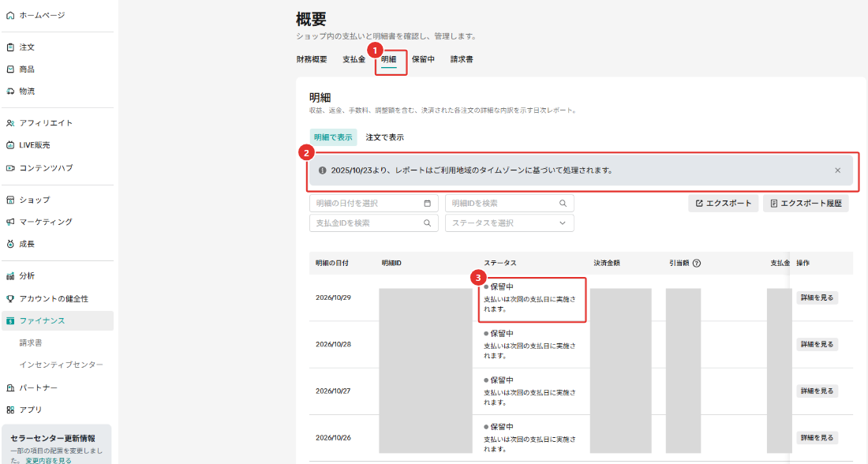
Task: Click the 商品 bag icon
Action: pyautogui.click(x=10, y=69)
